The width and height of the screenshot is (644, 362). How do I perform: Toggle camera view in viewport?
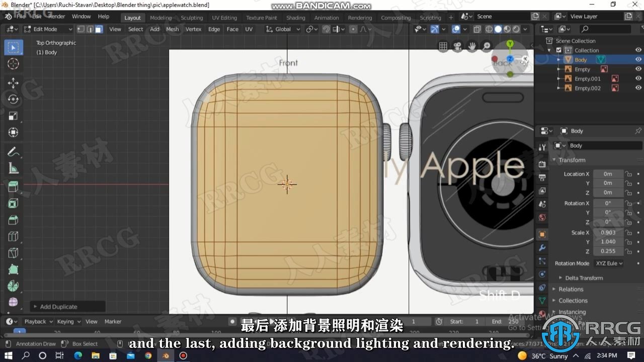pyautogui.click(x=457, y=46)
